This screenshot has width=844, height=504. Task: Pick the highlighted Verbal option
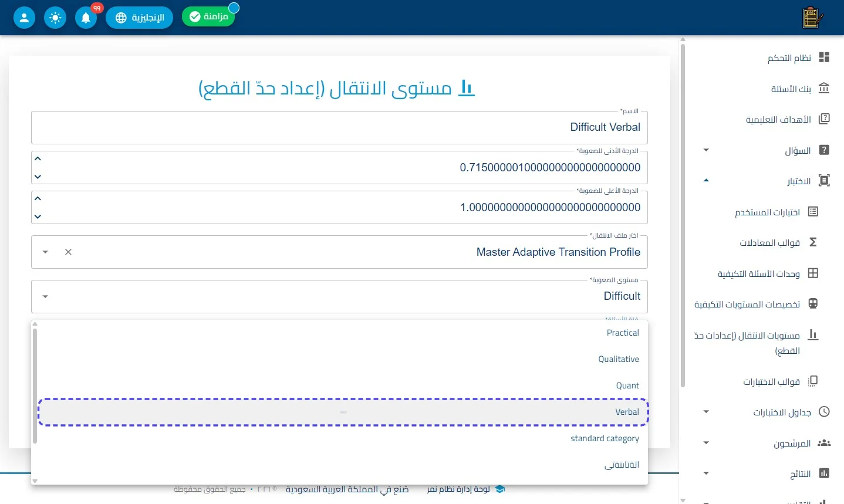tap(343, 412)
